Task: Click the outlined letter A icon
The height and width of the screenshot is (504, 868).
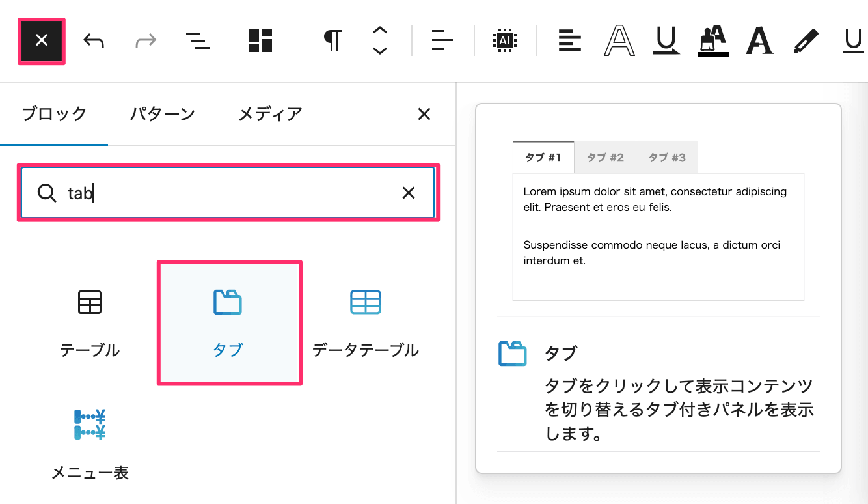Action: 619,41
